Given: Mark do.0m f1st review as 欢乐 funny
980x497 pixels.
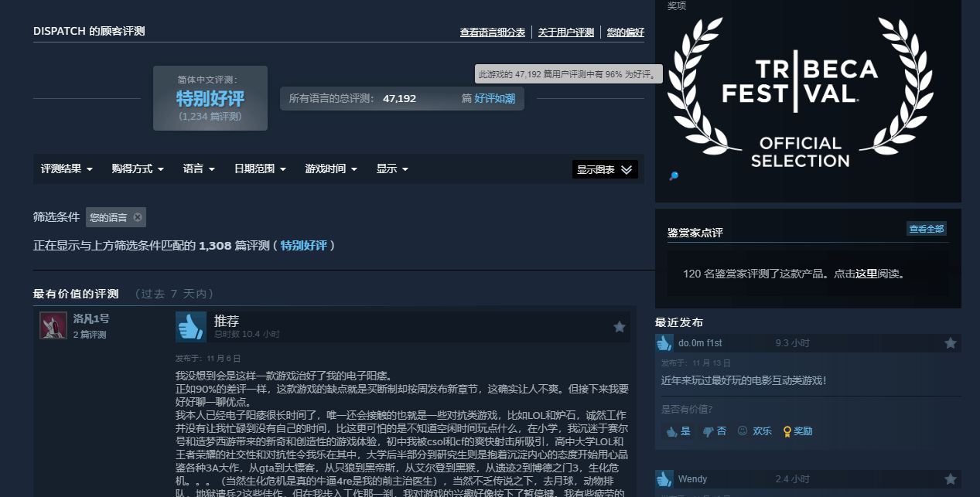Looking at the screenshot, I should (x=754, y=431).
